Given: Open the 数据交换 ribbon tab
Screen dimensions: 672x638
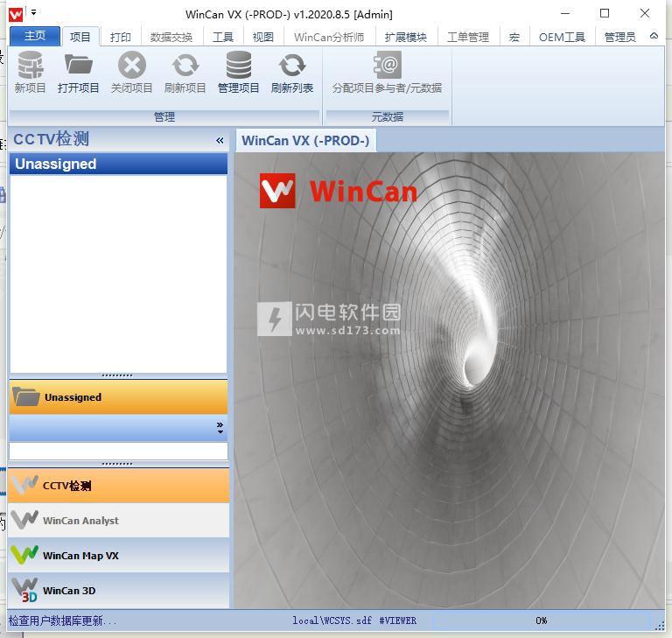Looking at the screenshot, I should 171,38.
